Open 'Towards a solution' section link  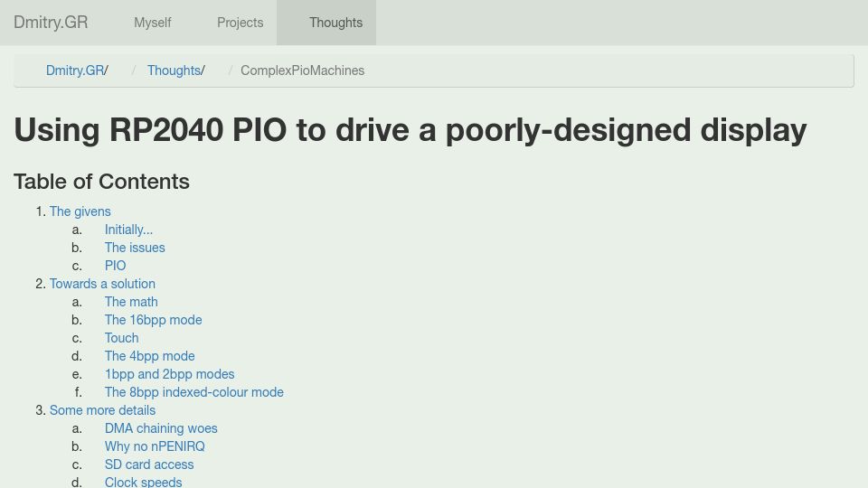coord(102,284)
